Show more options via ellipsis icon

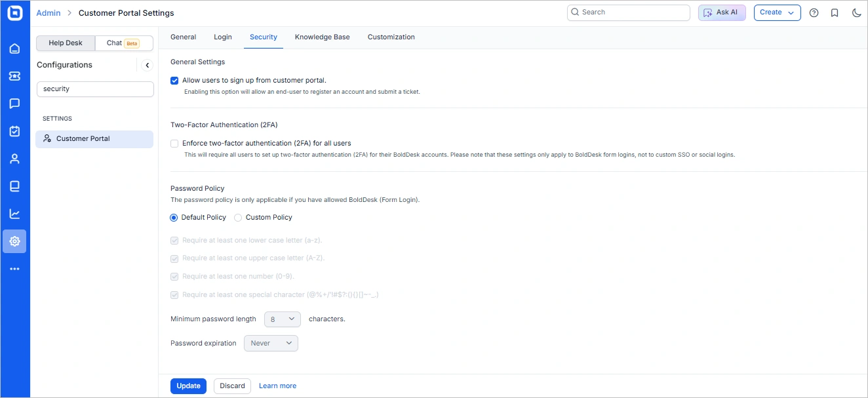pyautogui.click(x=14, y=269)
